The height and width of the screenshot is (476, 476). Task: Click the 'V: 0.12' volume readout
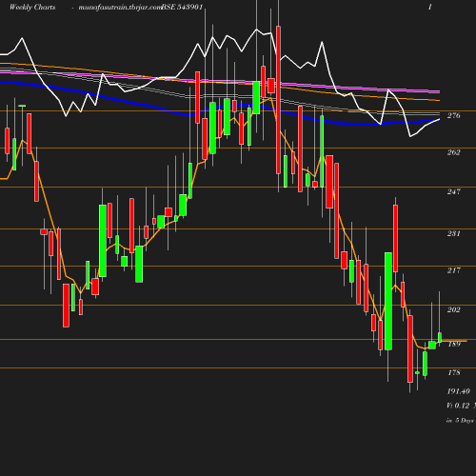click(x=458, y=406)
